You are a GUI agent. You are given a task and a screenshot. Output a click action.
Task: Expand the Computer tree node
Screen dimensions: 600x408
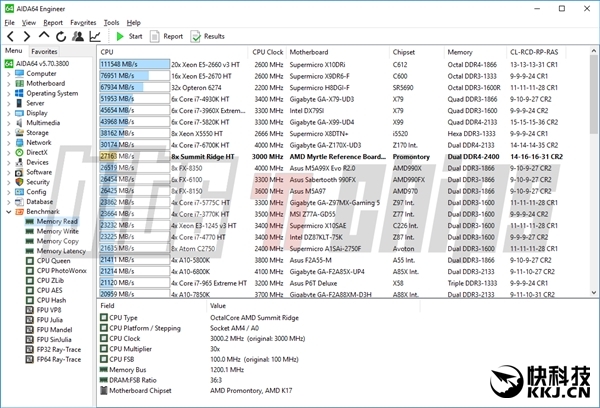click(9, 73)
